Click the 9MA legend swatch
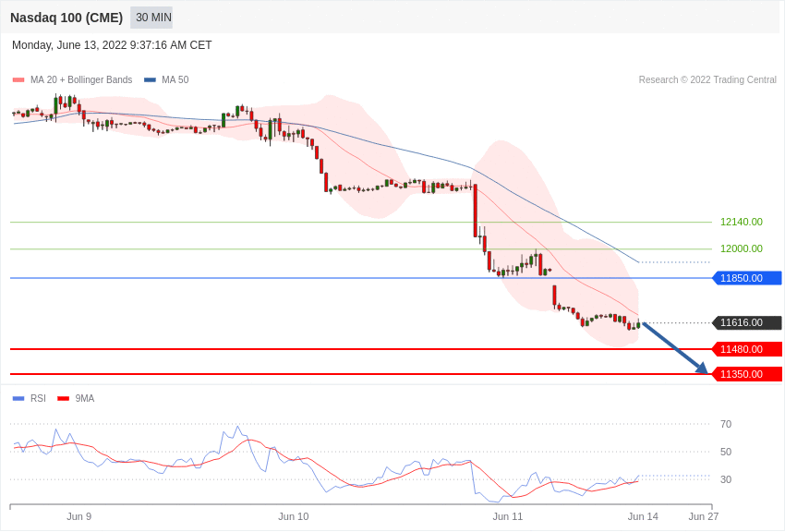Viewport: 785px width, 532px height. [63, 398]
